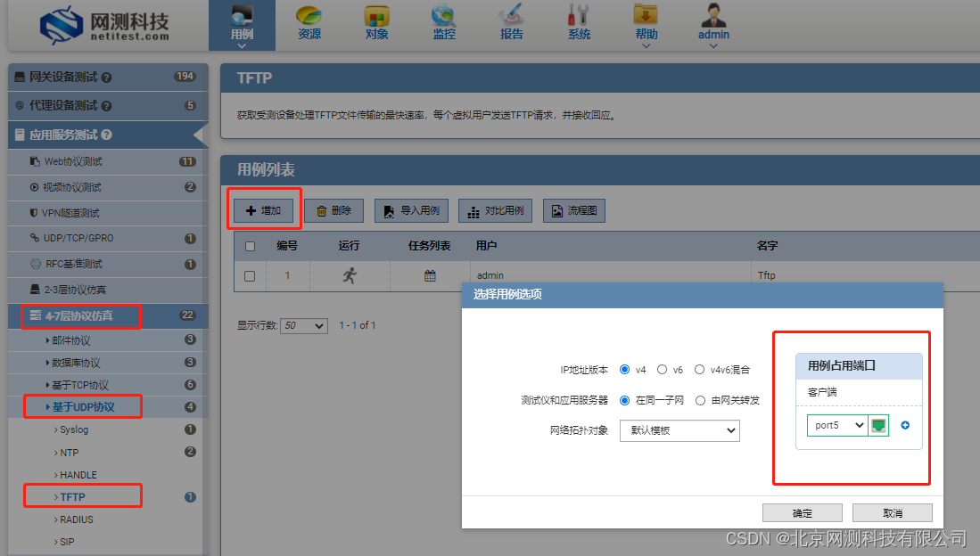Open the calendar task list icon

428,275
